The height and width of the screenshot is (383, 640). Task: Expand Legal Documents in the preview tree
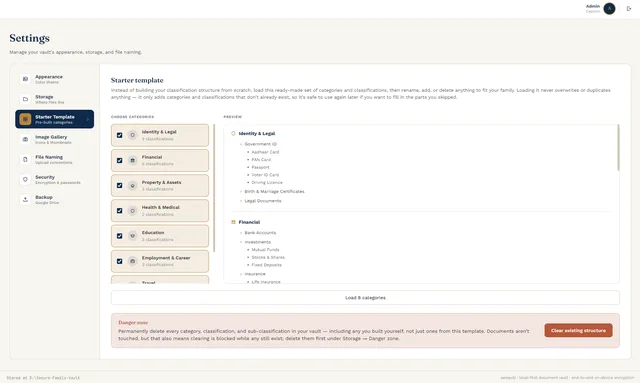point(241,201)
